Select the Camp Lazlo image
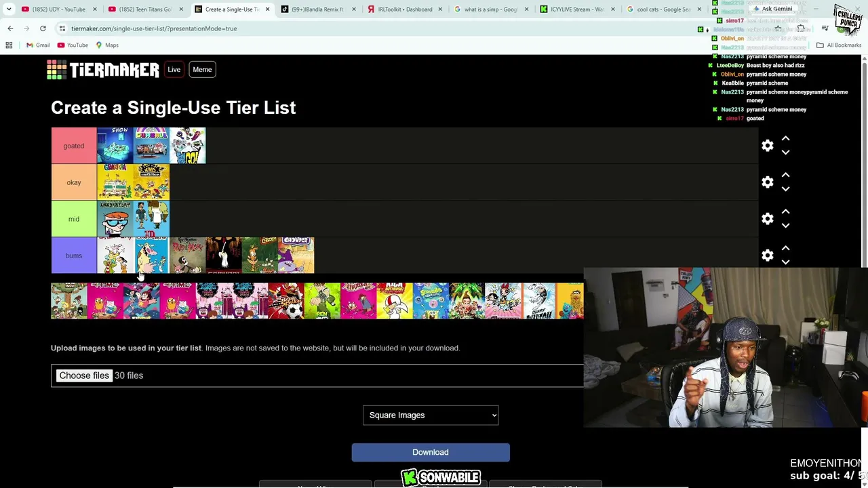 coord(260,256)
